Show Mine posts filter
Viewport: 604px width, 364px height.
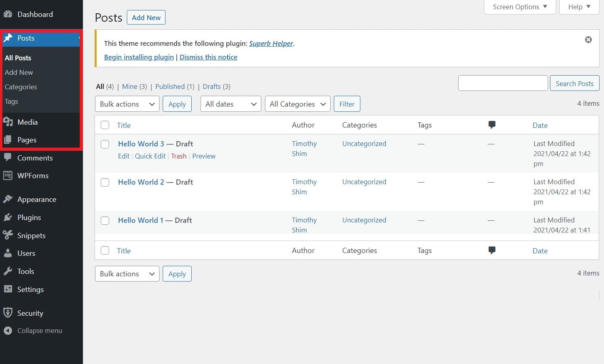coord(130,86)
